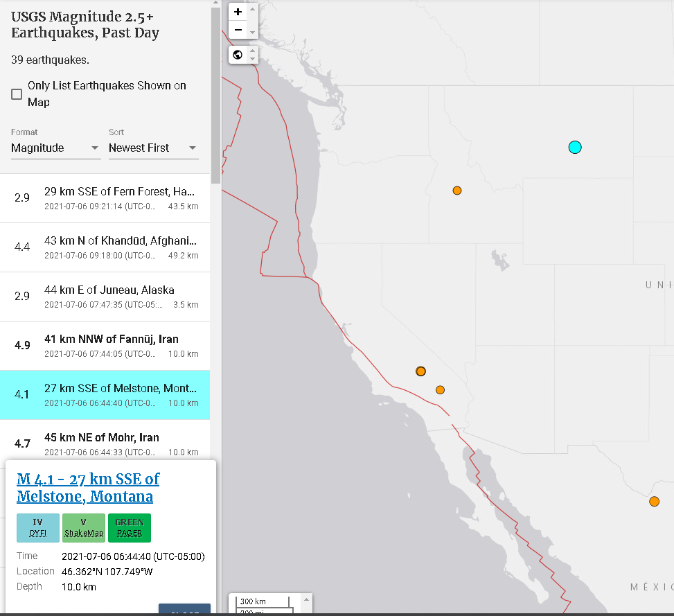
Task: Click orange earthquake marker in Texas
Action: point(654,501)
